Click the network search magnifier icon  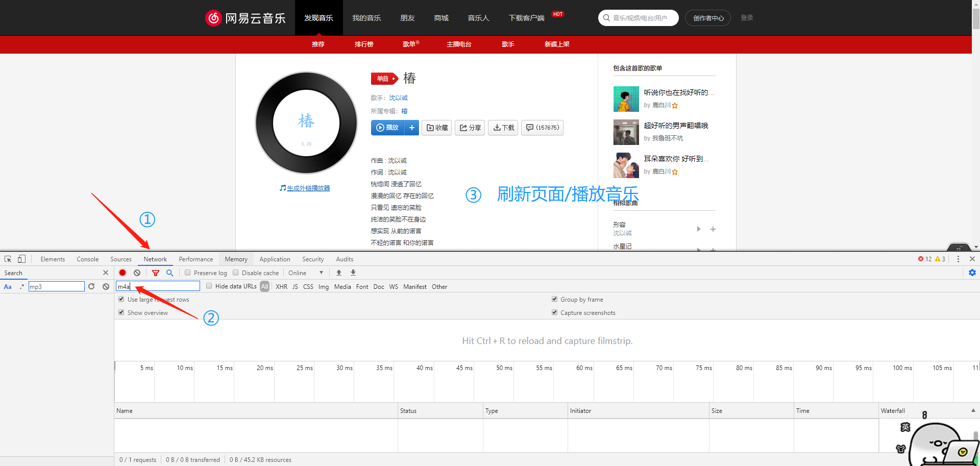(x=170, y=273)
